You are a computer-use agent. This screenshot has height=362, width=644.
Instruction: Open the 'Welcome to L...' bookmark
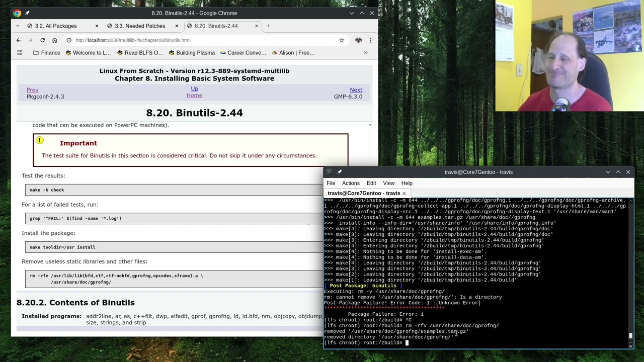[88, 53]
